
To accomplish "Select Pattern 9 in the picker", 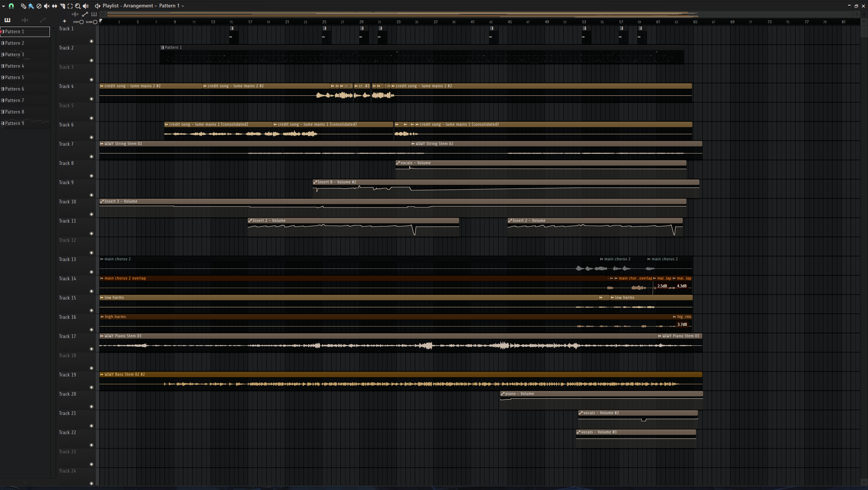I will click(25, 124).
